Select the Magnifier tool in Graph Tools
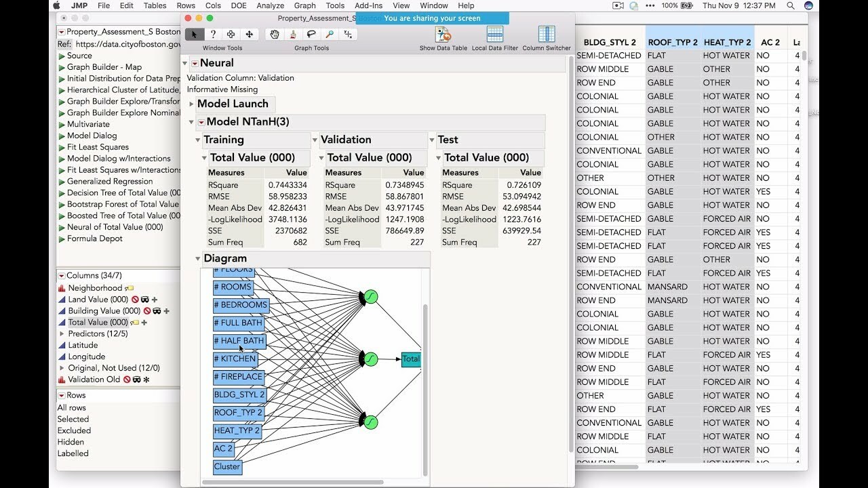This screenshot has height=488, width=868. pos(330,34)
